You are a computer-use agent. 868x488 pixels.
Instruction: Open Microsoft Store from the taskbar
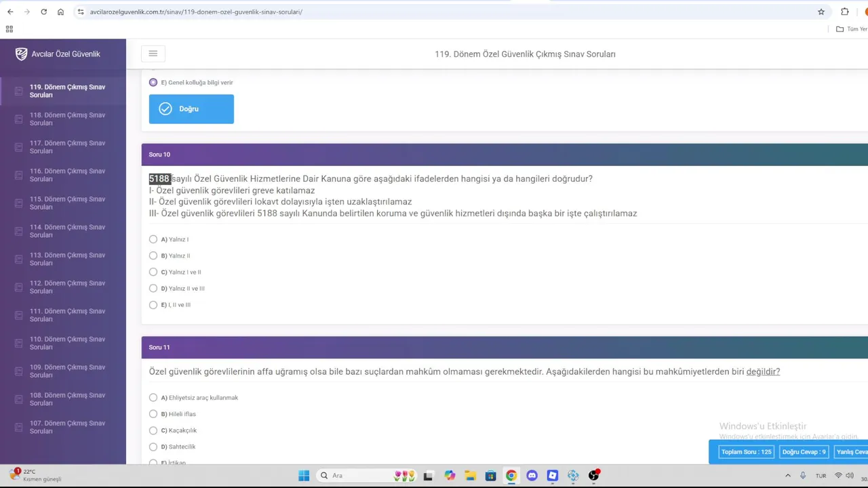tap(491, 476)
